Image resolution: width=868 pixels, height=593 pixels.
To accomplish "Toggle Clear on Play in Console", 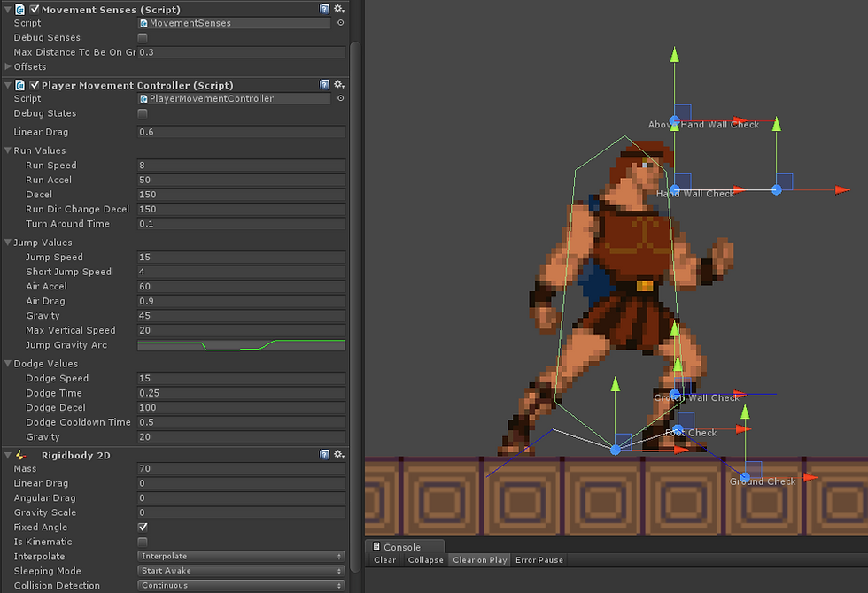I will (479, 559).
